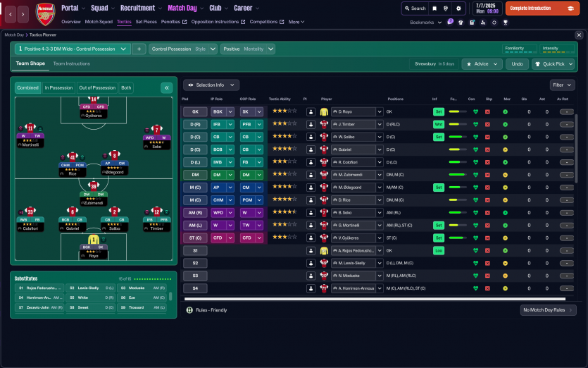The image size is (588, 368).
Task: Collapse the pitch panel with double-arrow icon
Action: pyautogui.click(x=166, y=88)
